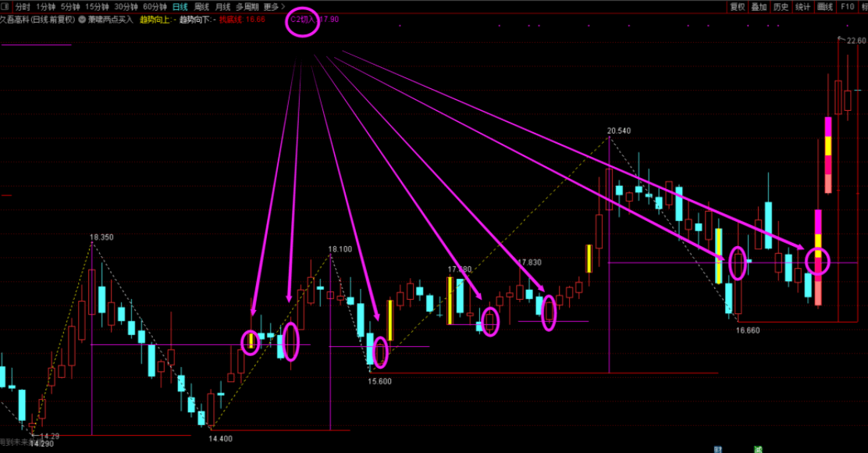Screen dimensions: 868x453
Task: Open the 历史 history button
Action: coord(781,7)
